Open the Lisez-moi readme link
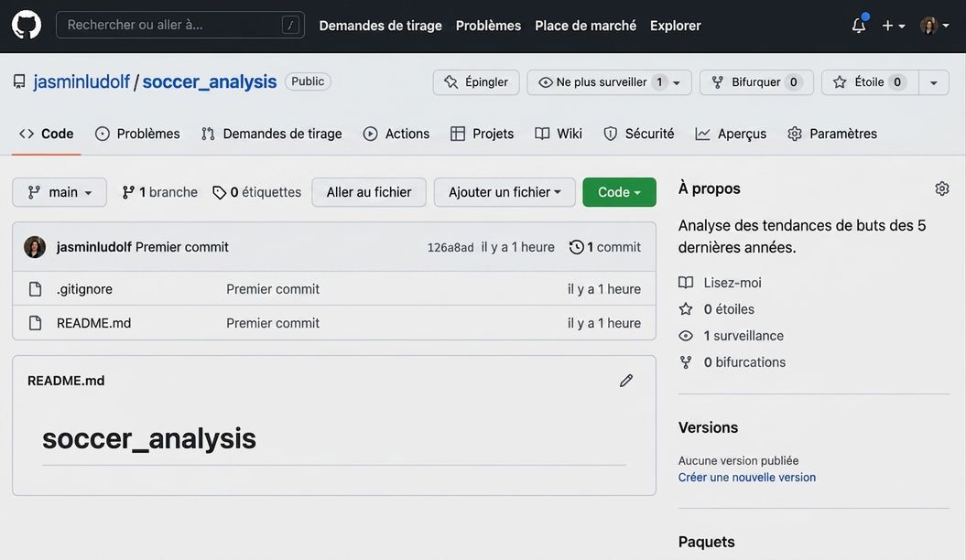 coord(733,283)
